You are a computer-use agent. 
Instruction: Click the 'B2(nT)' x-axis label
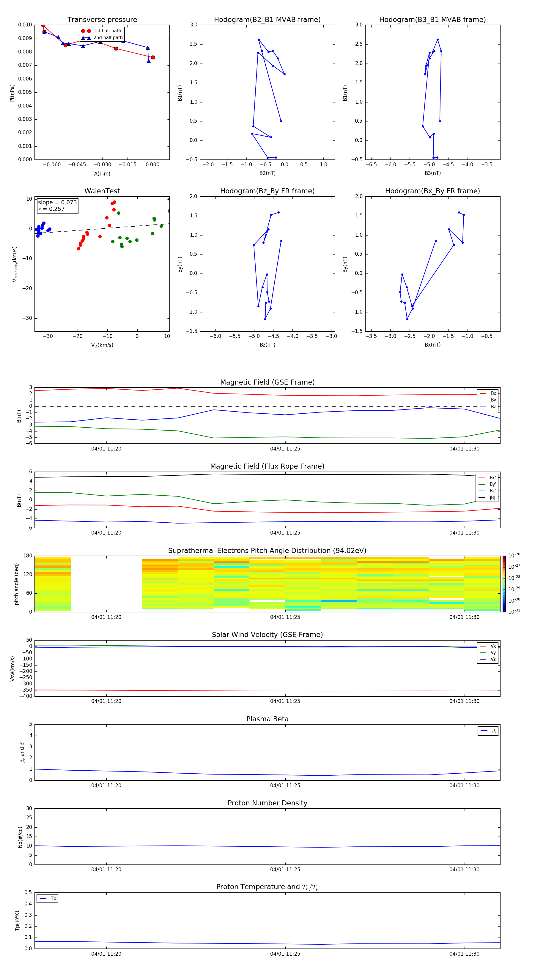click(x=267, y=173)
